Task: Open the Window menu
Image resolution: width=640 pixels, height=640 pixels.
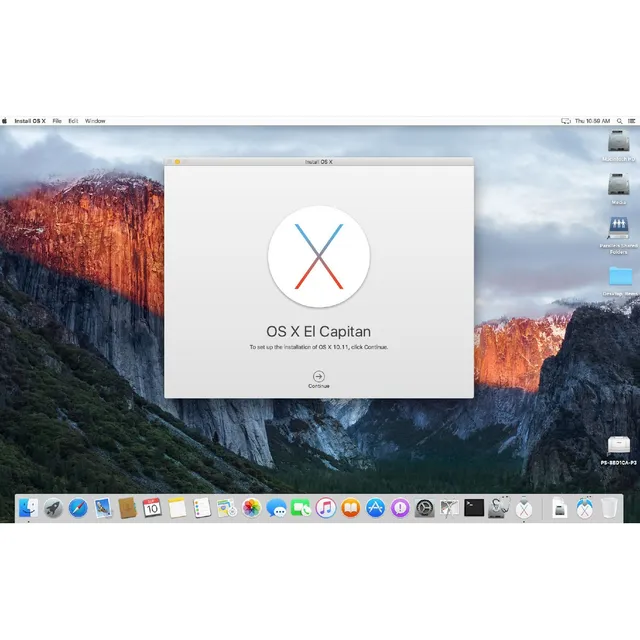Action: [95, 121]
